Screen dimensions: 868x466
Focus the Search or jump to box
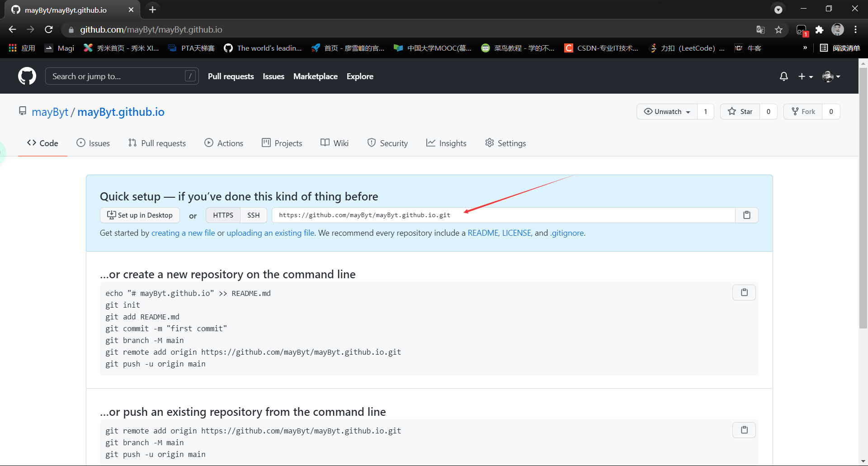coord(122,76)
